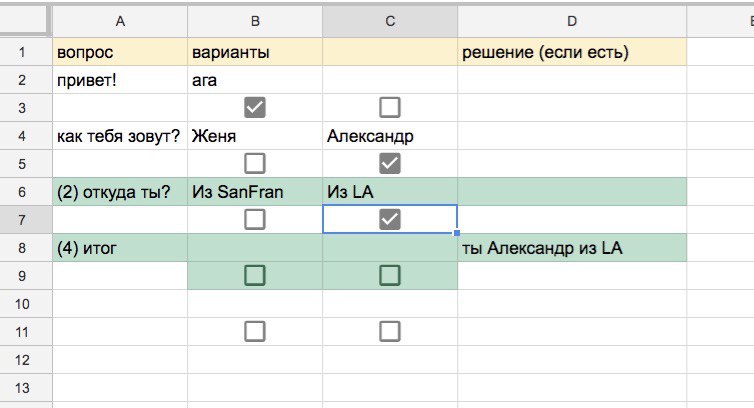This screenshot has height=408, width=754.
Task: Tick the checkbox in cell C11
Action: pos(390,330)
